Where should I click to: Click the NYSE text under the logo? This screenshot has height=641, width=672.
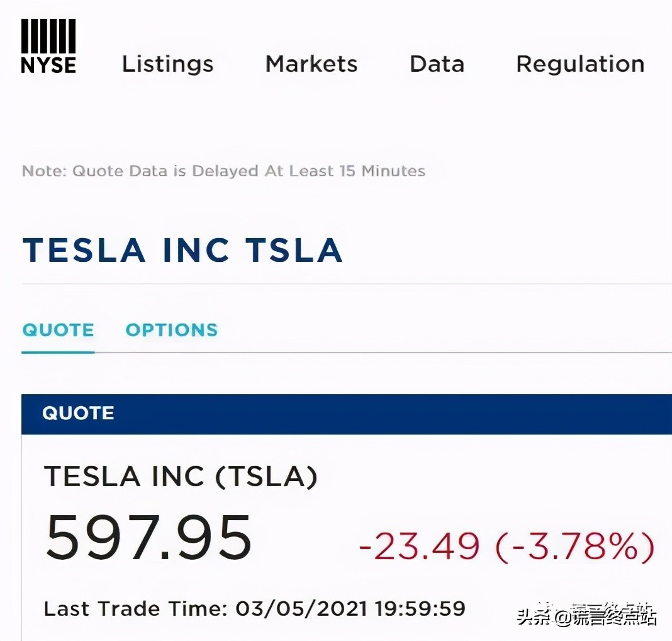[x=48, y=65]
